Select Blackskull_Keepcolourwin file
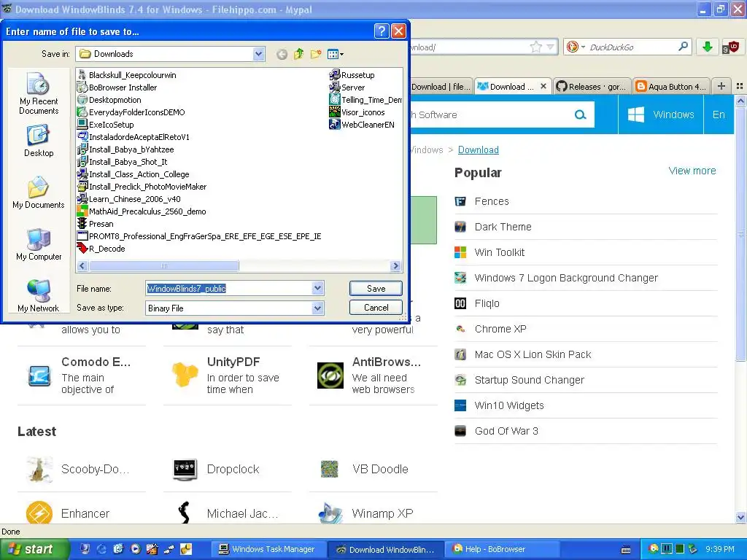747x560 pixels. pyautogui.click(x=127, y=75)
